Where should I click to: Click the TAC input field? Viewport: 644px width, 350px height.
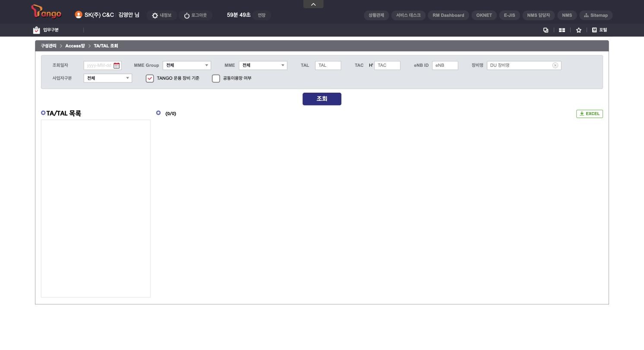(387, 66)
